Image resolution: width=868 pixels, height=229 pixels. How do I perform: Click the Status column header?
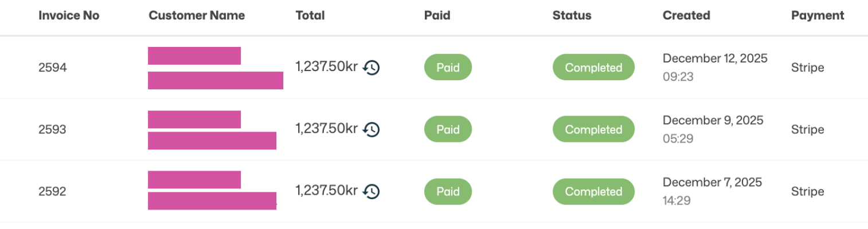(572, 15)
